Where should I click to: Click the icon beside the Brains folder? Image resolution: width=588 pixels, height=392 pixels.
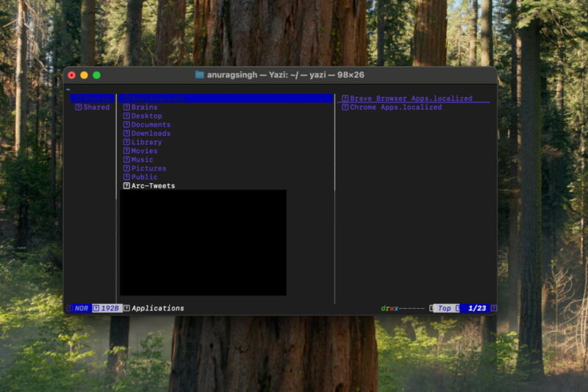(x=126, y=107)
